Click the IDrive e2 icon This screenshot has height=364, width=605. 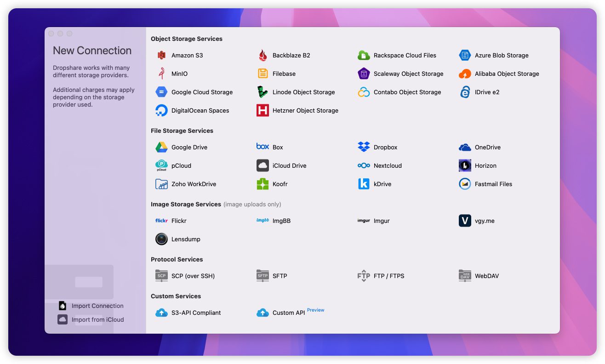click(x=465, y=92)
